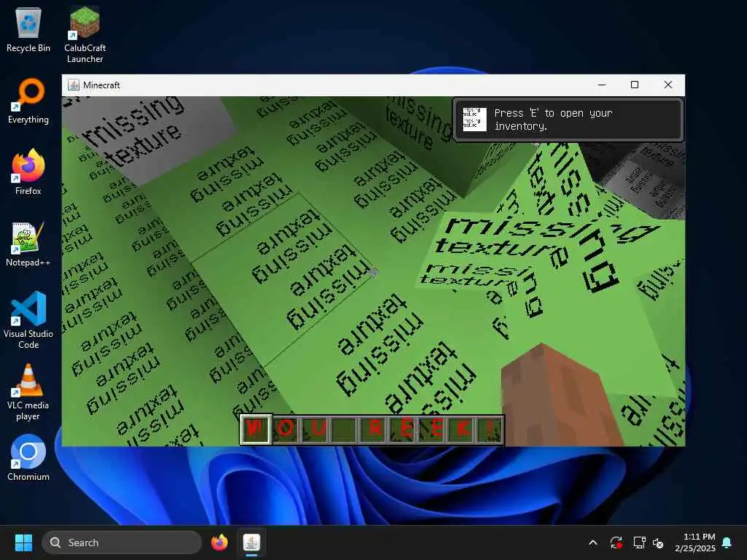Image resolution: width=747 pixels, height=560 pixels.
Task: Click the Minecraft Java icon on the taskbar
Action: click(252, 542)
